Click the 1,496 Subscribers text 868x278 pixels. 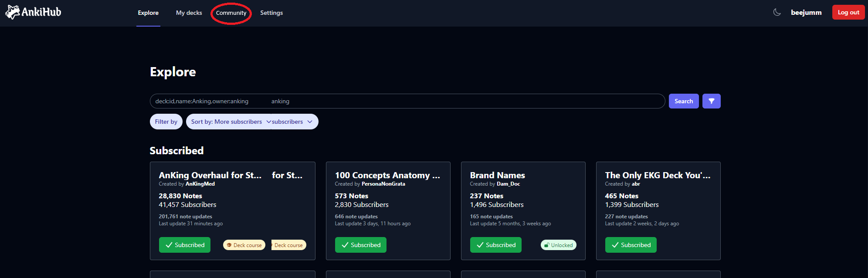tap(497, 205)
